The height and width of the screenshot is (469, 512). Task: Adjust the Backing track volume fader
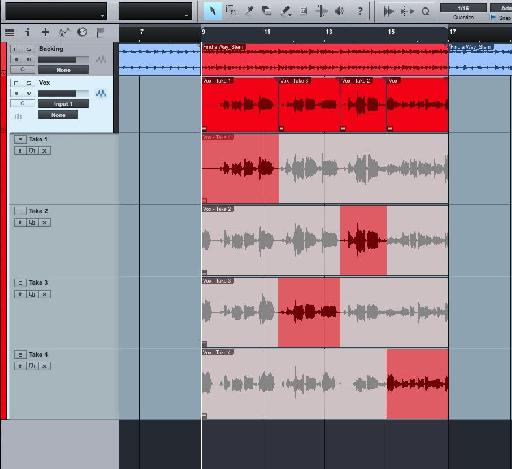[x=63, y=60]
